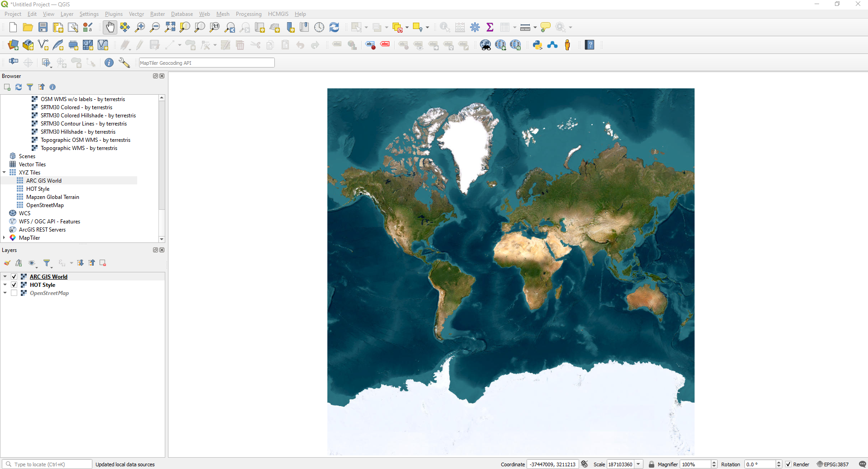Open the Raster menu
Image resolution: width=868 pixels, height=469 pixels.
click(x=157, y=14)
